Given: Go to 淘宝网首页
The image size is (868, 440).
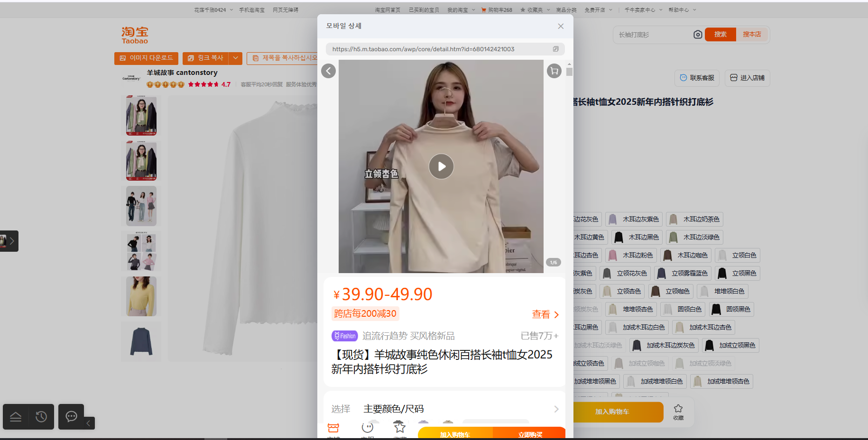Looking at the screenshot, I should pyautogui.click(x=388, y=10).
